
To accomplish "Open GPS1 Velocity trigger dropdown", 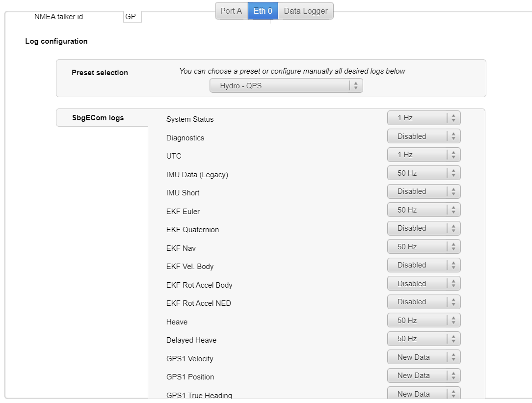I will click(424, 357).
